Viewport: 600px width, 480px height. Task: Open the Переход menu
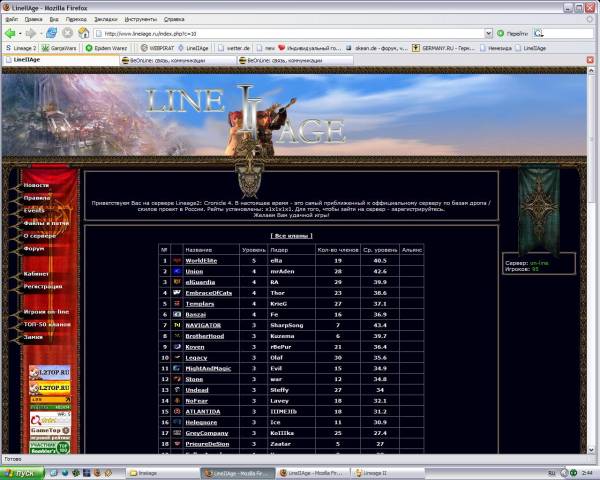[76, 19]
